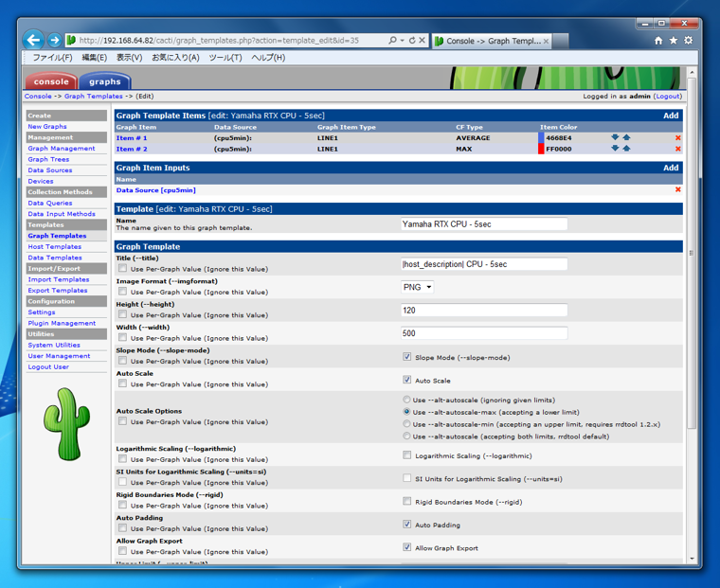Switch to the console tab
This screenshot has height=588, width=720.
tap(51, 81)
